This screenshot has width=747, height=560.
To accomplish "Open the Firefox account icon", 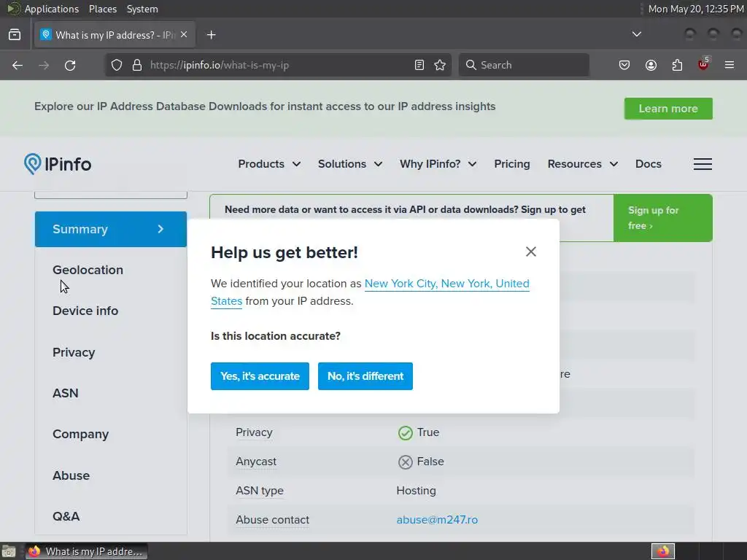I will click(651, 65).
